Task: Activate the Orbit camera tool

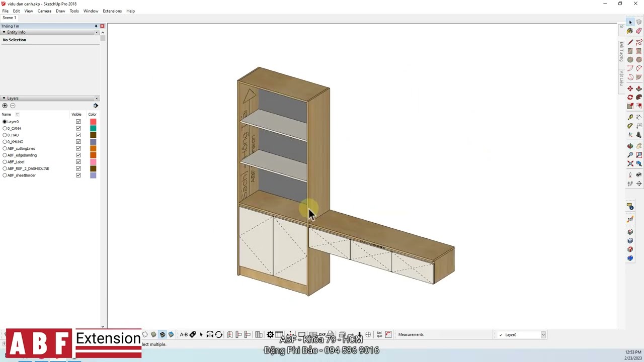Action: point(630,146)
